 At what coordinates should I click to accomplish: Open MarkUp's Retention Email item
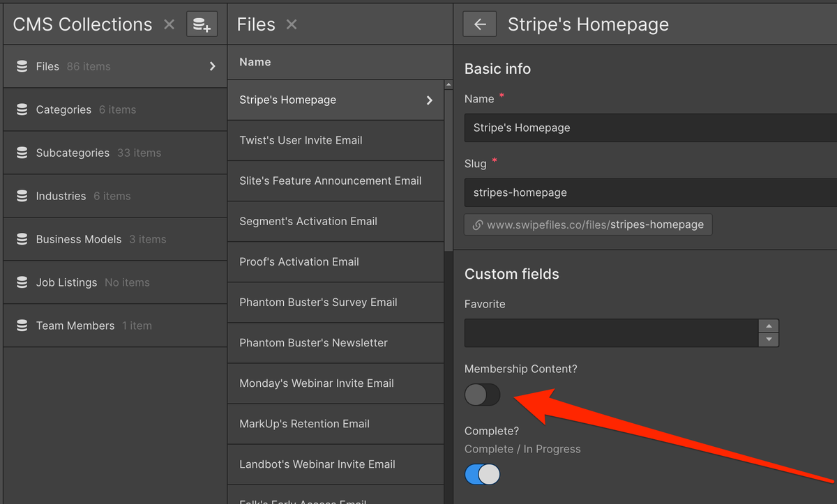[335, 424]
